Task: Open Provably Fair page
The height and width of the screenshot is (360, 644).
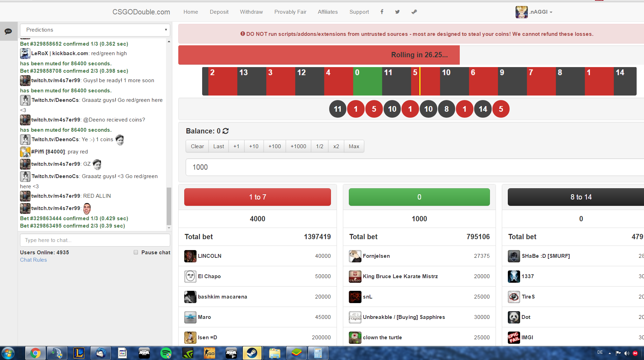Action: coord(290,12)
